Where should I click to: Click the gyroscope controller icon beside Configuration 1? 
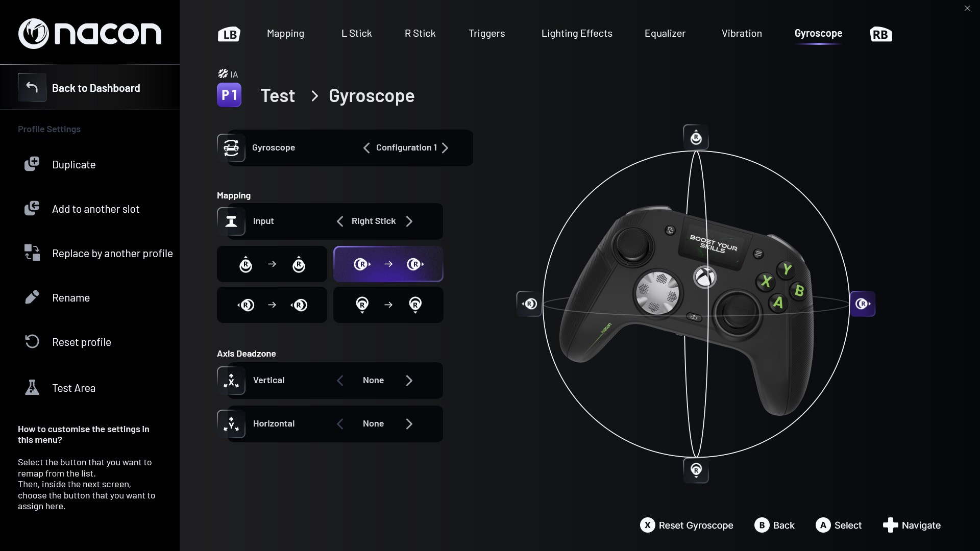click(231, 147)
